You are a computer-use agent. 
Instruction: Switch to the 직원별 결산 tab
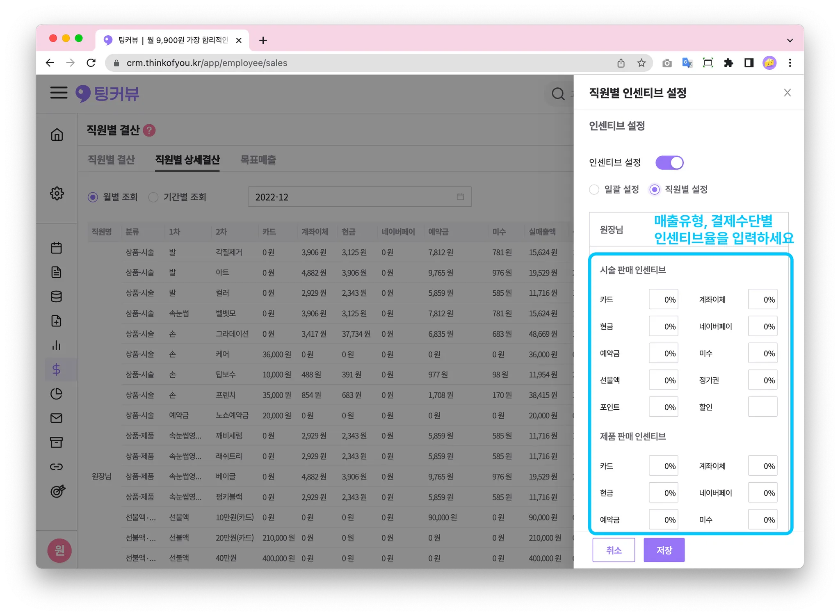(111, 160)
